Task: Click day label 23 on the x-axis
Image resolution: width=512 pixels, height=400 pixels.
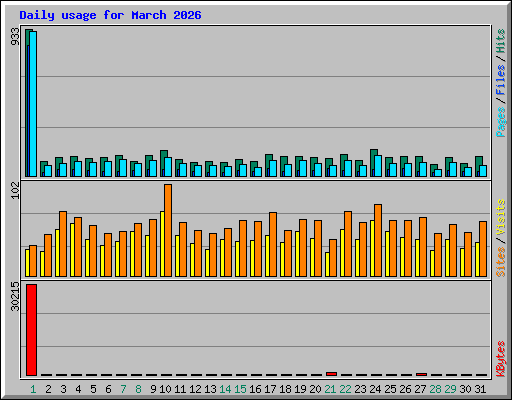Action: [x=360, y=389]
